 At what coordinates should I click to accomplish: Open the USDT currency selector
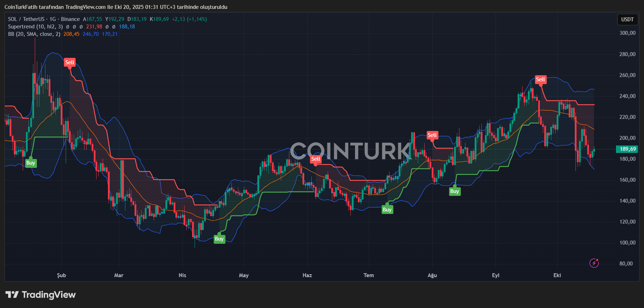point(627,20)
